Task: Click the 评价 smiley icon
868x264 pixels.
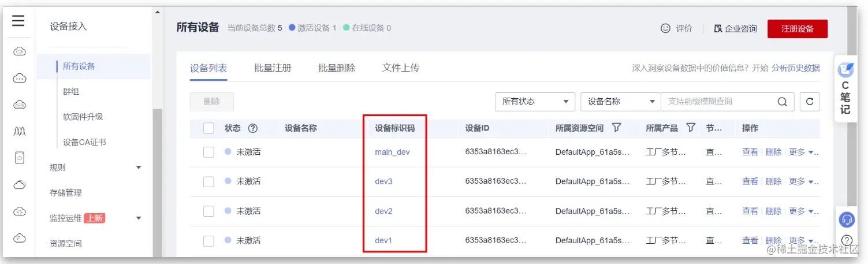Action: tap(666, 28)
